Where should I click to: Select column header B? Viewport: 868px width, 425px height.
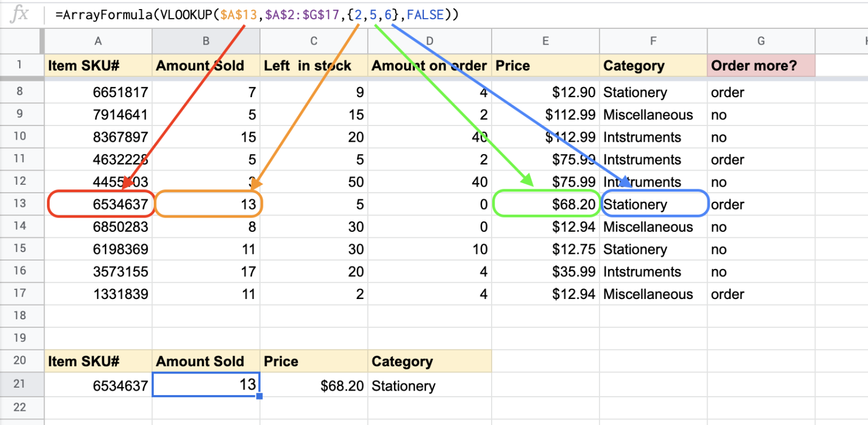coord(205,41)
